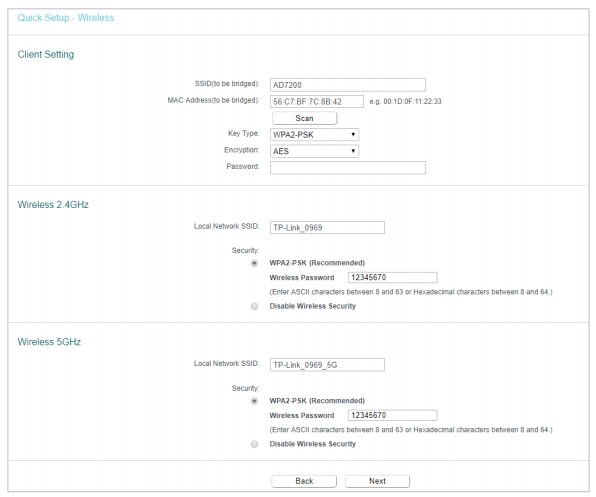Click the Key Type dropdown arrow
Image resolution: width=596 pixels, height=497 pixels.
(x=353, y=135)
